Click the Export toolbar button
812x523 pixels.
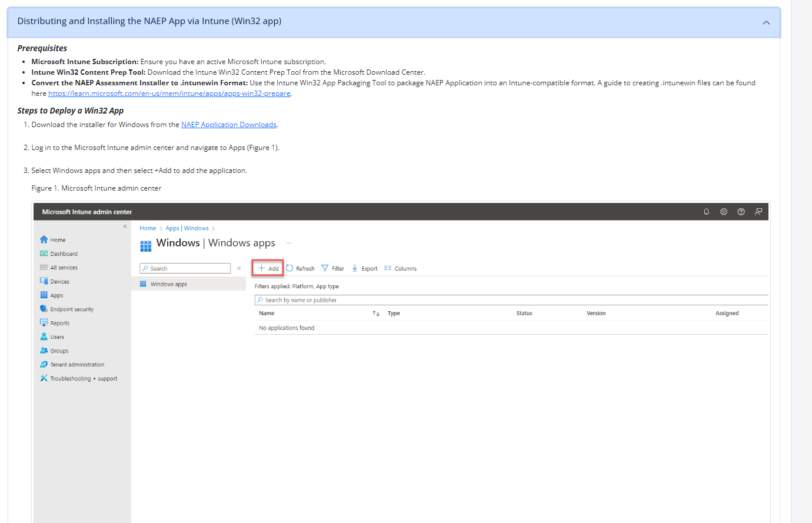365,268
